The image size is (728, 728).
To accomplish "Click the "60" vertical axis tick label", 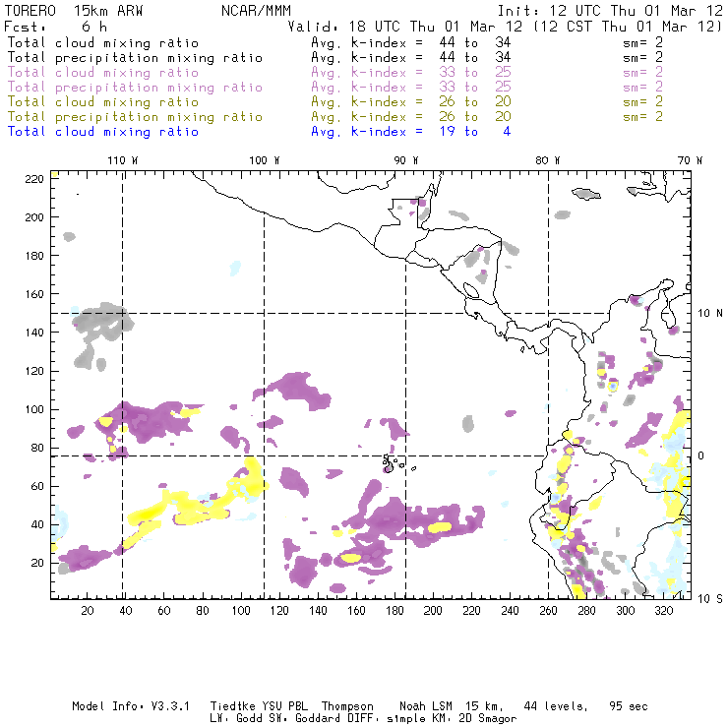I will coord(37,486).
